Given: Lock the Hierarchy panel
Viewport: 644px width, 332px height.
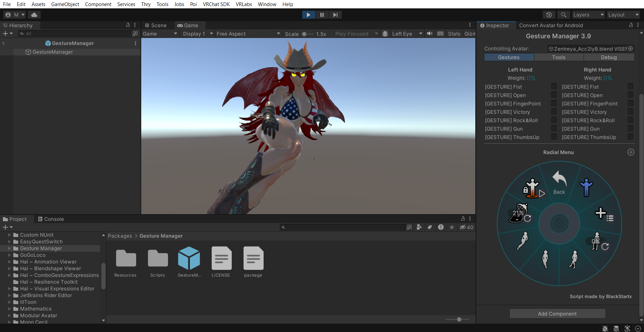Looking at the screenshot, I should 128,25.
